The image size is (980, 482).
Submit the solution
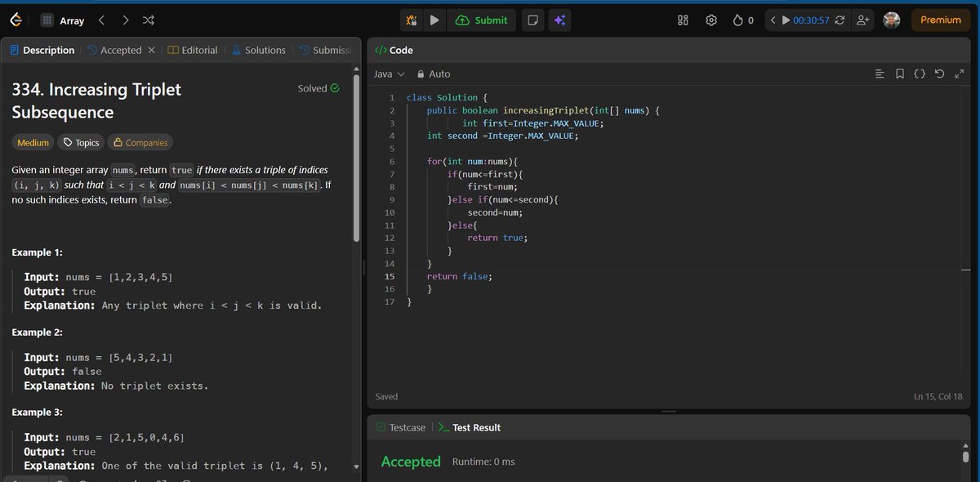[482, 20]
